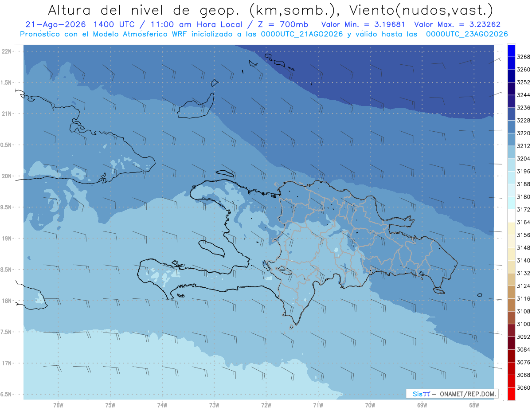532x411 pixels.
Task: Click the 17N latitude label
Action: [x=7, y=363]
